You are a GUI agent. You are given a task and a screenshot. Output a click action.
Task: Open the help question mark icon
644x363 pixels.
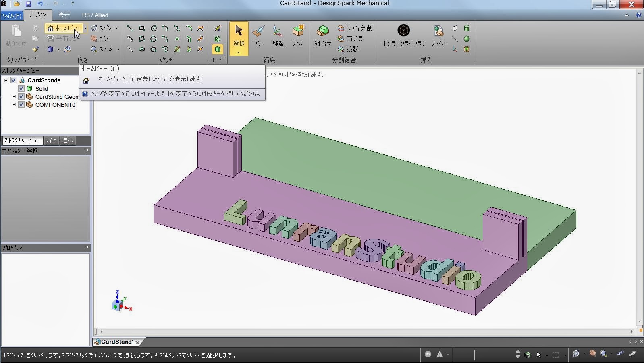[639, 15]
